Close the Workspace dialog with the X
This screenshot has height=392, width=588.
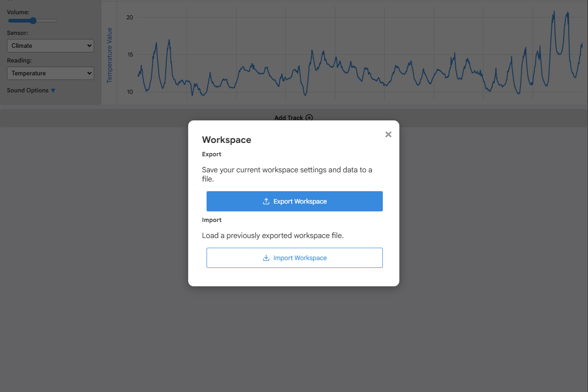[x=388, y=134]
